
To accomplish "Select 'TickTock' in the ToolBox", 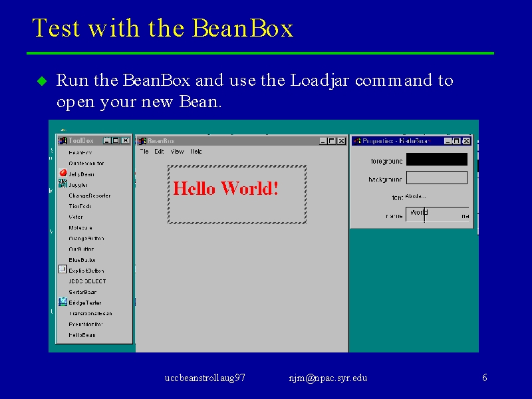I will (80, 206).
